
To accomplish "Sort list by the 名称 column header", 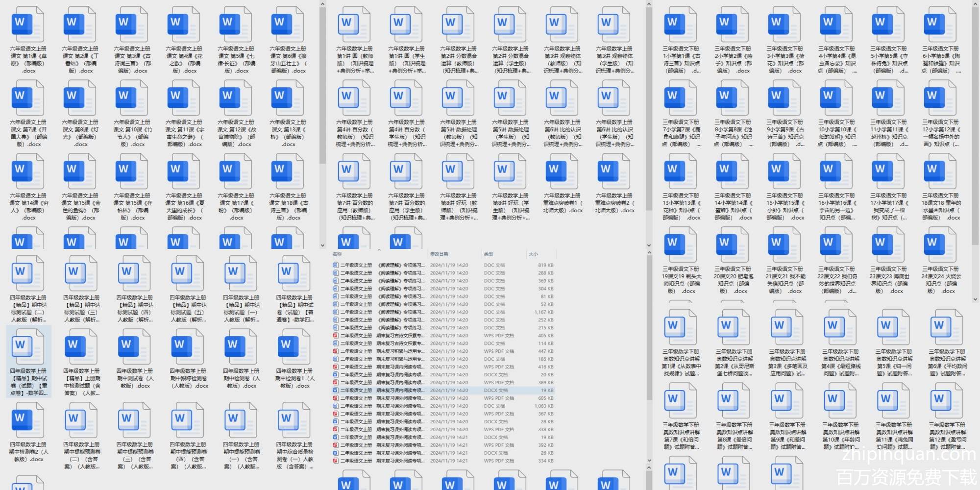I will (338, 254).
